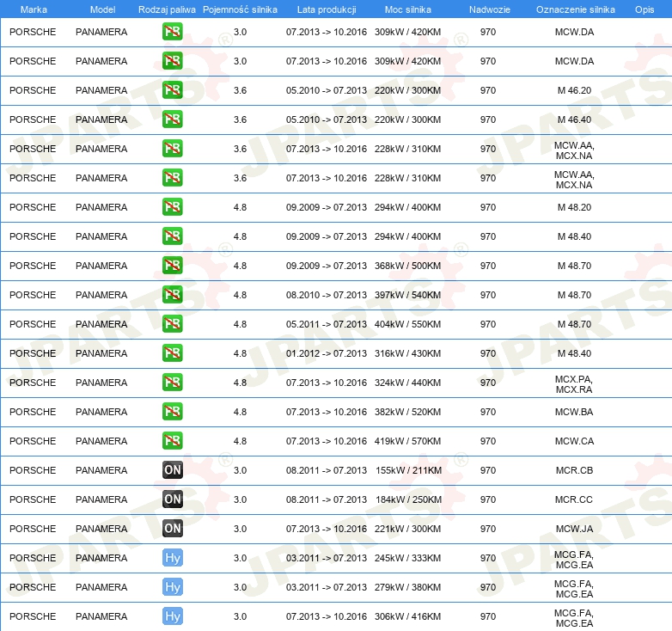Click the petrol icon in the MCX.PA, MCX.RA row
Viewport: 672px width, 631px height.
pos(172,383)
